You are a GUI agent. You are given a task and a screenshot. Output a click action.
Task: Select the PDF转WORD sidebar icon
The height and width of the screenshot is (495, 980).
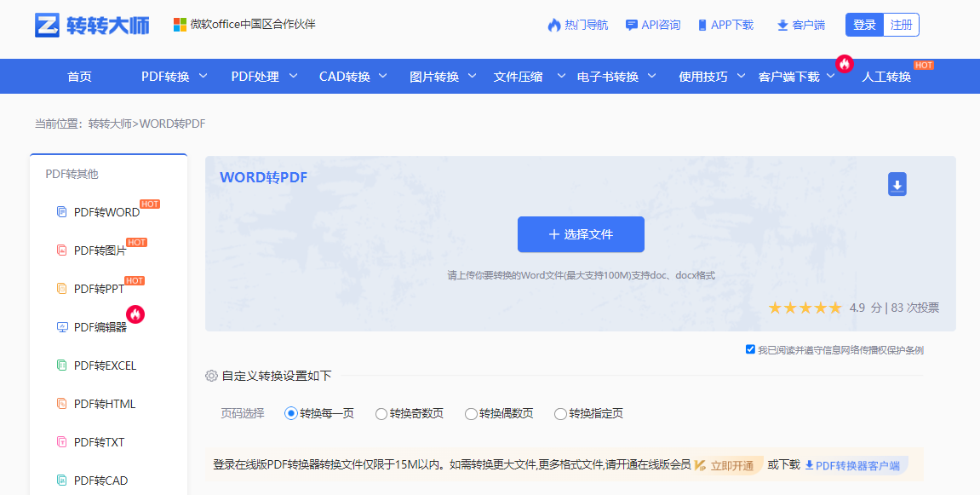(x=62, y=211)
